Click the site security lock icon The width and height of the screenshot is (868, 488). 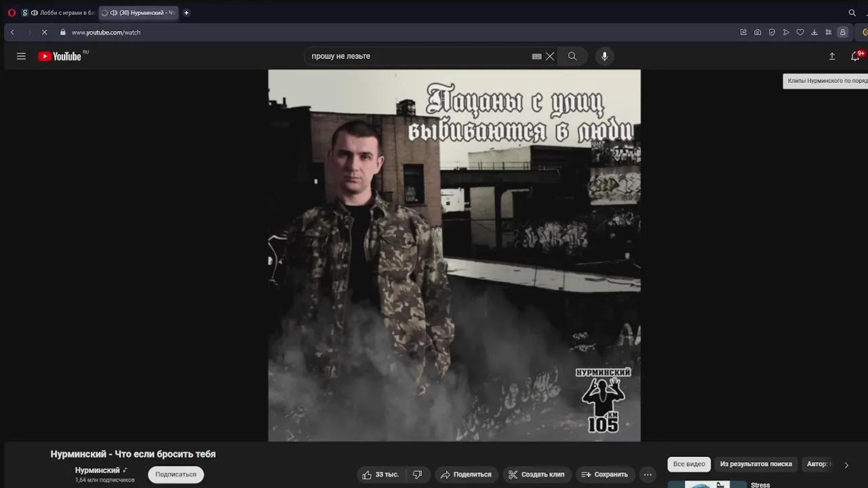(x=63, y=32)
